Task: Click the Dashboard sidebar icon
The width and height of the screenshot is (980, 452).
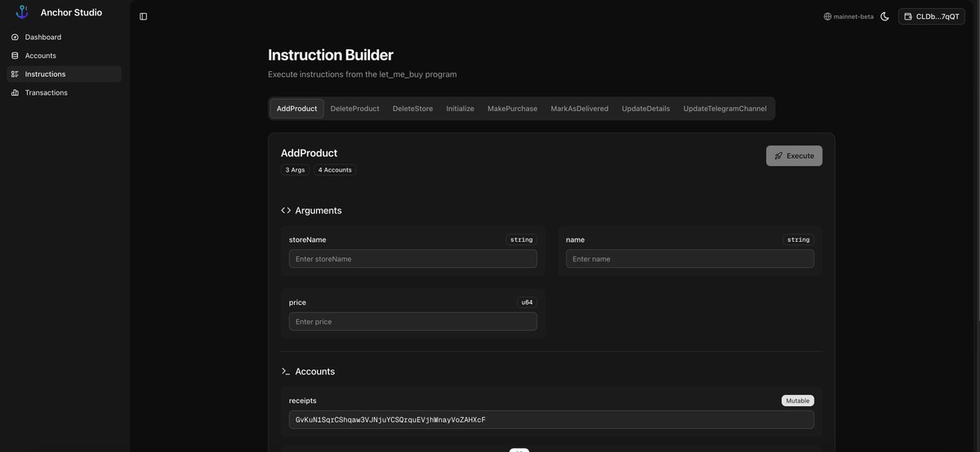Action: tap(15, 38)
